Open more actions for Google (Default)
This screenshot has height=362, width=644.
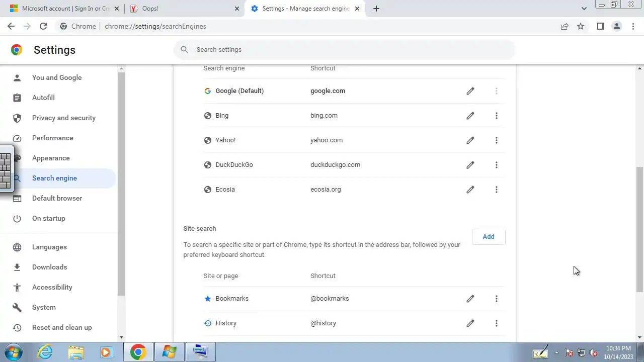(496, 91)
